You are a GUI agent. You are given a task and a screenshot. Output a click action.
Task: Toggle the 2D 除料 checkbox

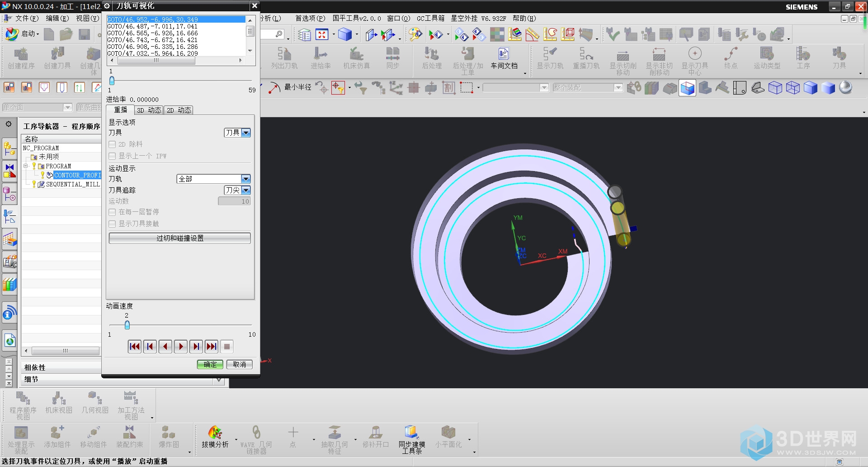(x=112, y=144)
